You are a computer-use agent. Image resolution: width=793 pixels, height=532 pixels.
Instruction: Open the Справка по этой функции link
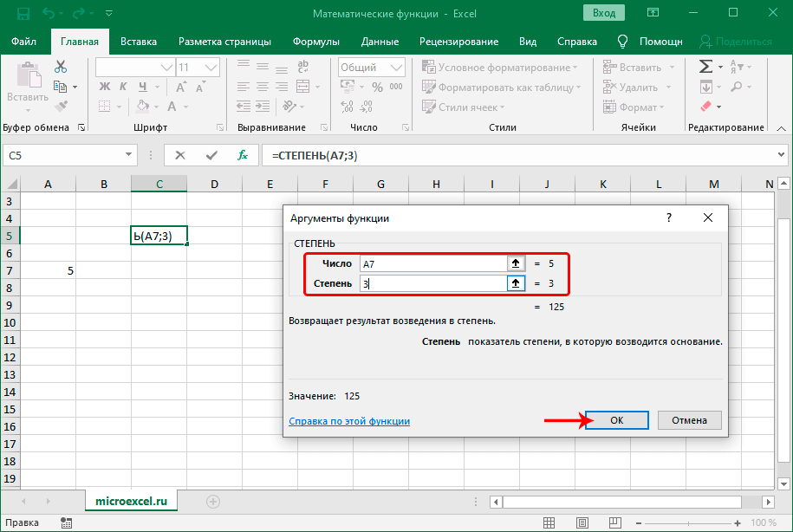pos(348,421)
